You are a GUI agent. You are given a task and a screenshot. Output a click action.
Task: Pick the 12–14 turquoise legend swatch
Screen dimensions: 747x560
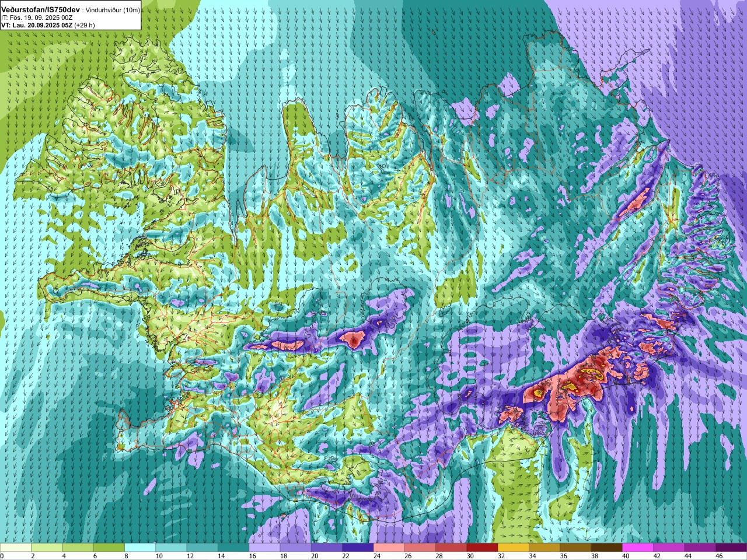(203, 548)
